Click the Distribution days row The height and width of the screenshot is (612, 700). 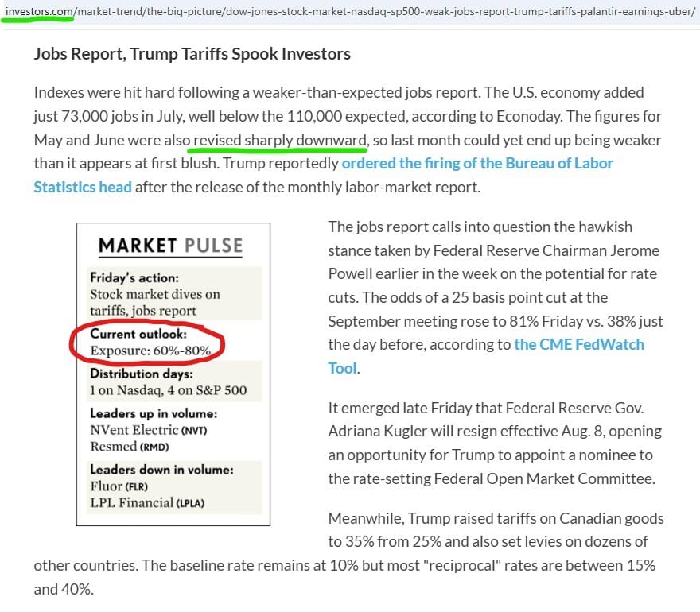[174, 382]
